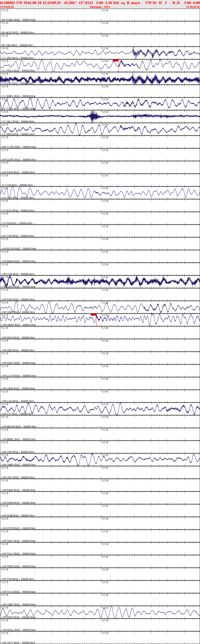This screenshot has height=644, width=200.
Task: Click the UW OMAK BHZ station label
Action: click(x=19, y=465)
